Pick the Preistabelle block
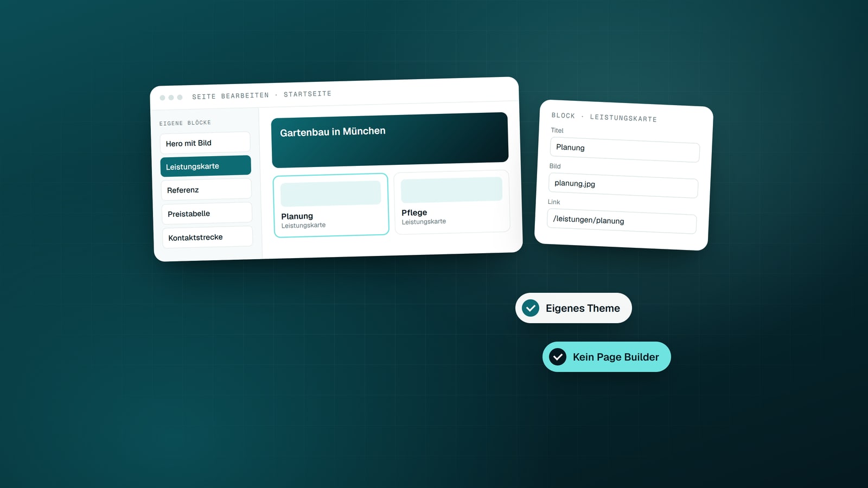The image size is (868, 488). 207,213
